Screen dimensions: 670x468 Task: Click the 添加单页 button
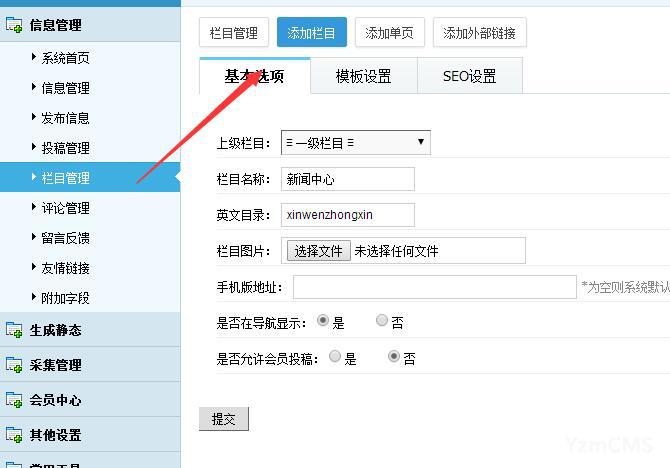pos(390,33)
